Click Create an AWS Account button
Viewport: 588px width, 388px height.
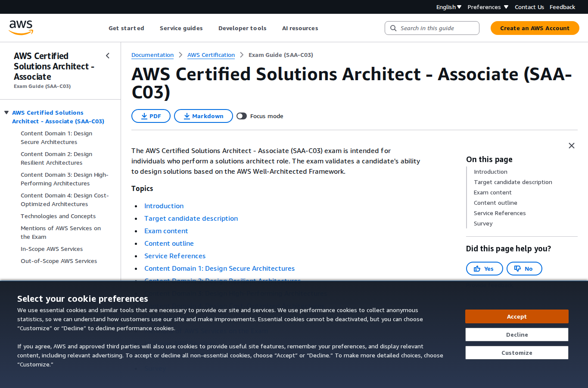[535, 28]
